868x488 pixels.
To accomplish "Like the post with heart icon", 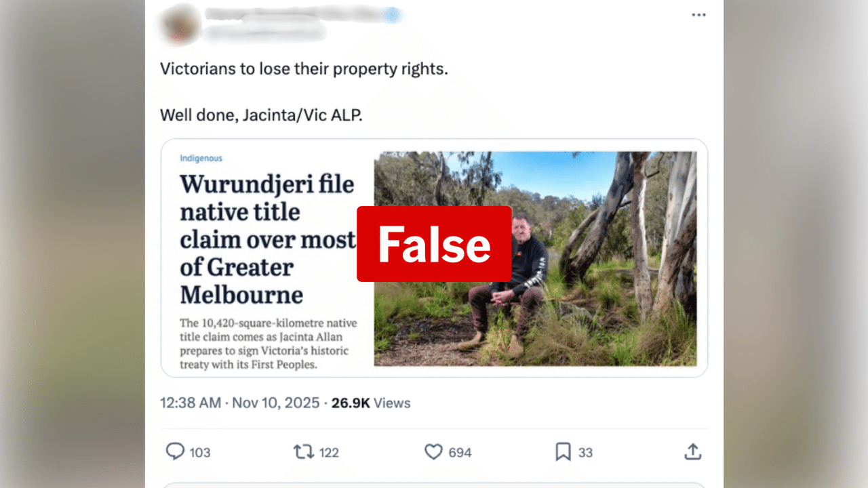I will (x=433, y=451).
